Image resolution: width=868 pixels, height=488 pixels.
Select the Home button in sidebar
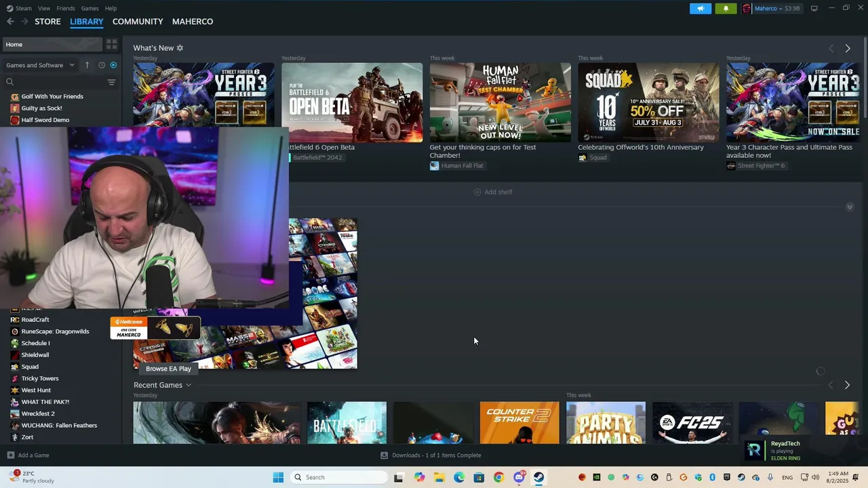pos(52,44)
